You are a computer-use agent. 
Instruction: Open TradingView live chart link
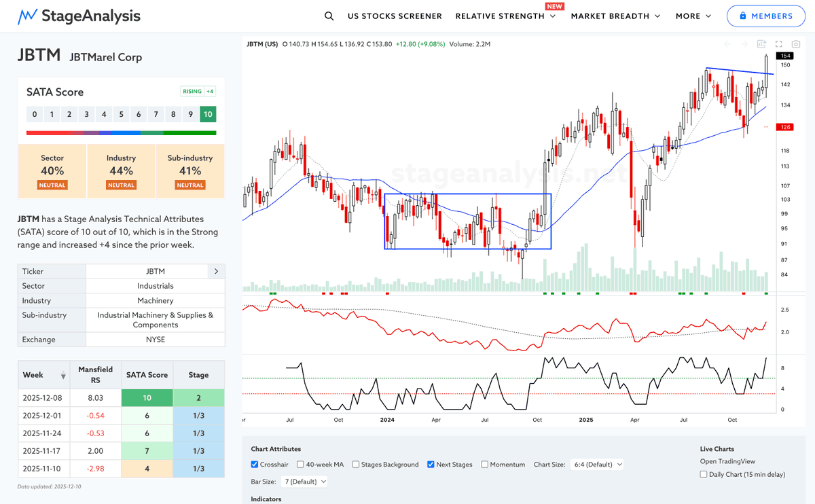[727, 461]
